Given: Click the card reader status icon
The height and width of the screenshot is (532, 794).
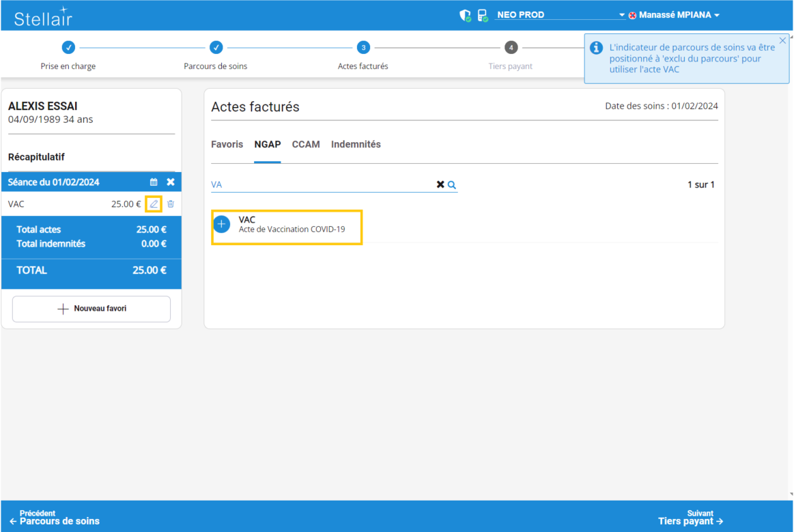Looking at the screenshot, I should pyautogui.click(x=483, y=15).
